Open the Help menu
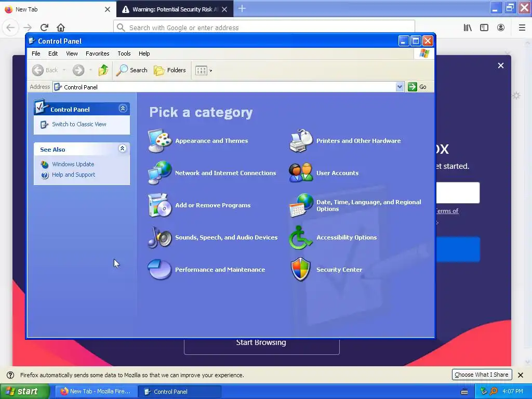The image size is (532, 399). (x=144, y=54)
